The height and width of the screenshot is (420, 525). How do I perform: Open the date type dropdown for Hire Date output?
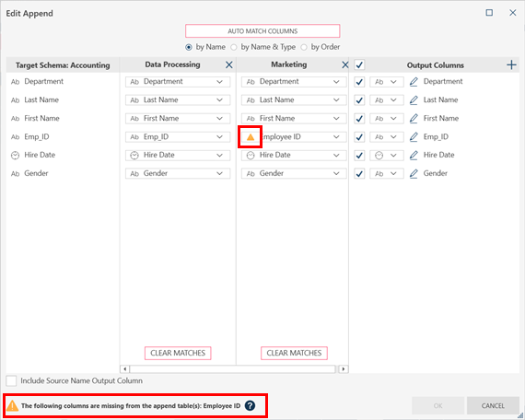tap(387, 155)
